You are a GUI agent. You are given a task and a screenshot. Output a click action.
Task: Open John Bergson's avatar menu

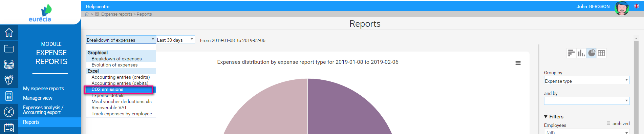622,8
